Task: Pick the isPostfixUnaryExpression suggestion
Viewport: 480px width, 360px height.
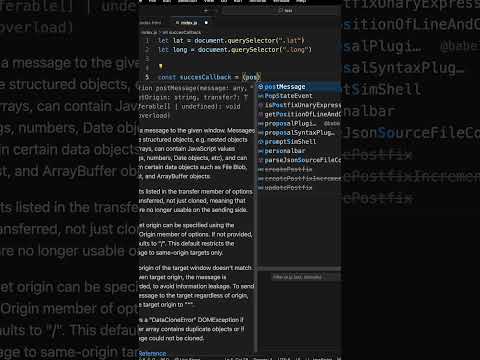Action: pyautogui.click(x=299, y=105)
